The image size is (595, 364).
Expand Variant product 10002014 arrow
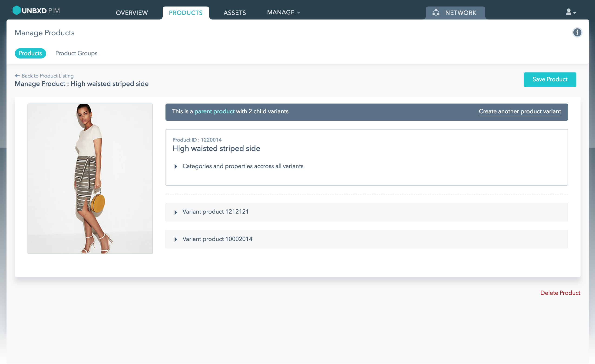pos(175,239)
